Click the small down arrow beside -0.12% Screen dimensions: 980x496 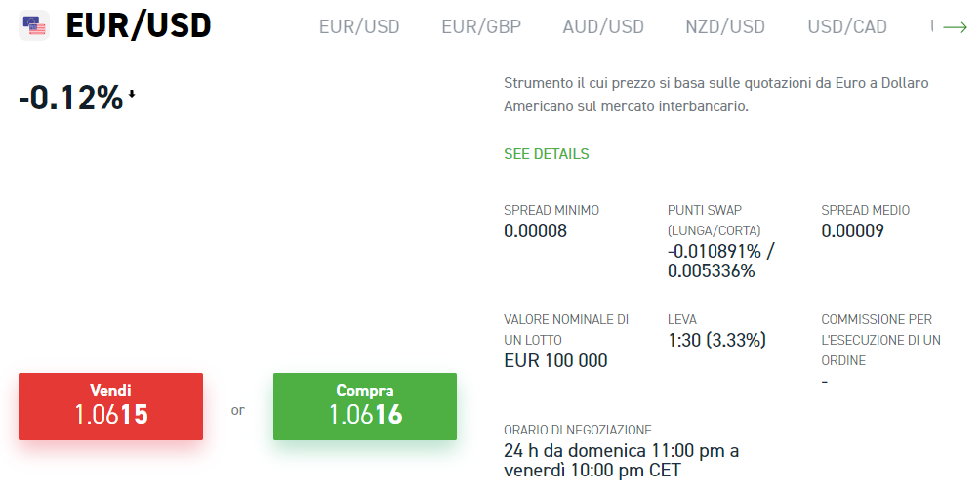click(132, 94)
